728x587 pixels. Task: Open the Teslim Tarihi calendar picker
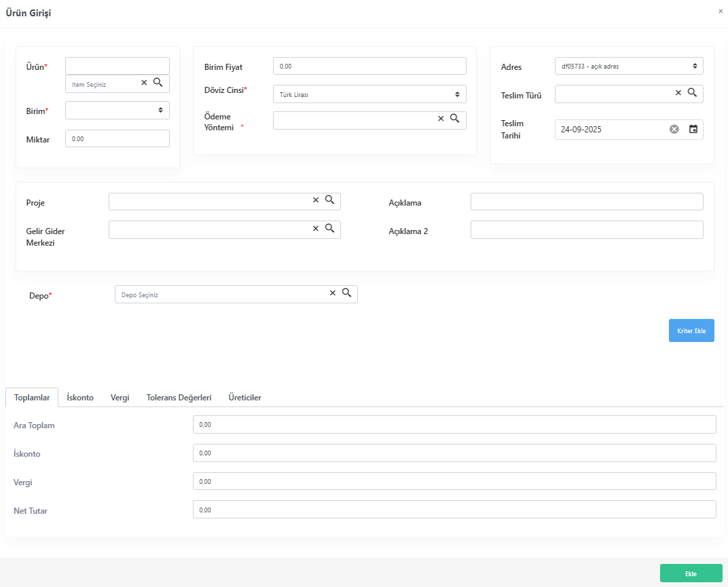[693, 130]
